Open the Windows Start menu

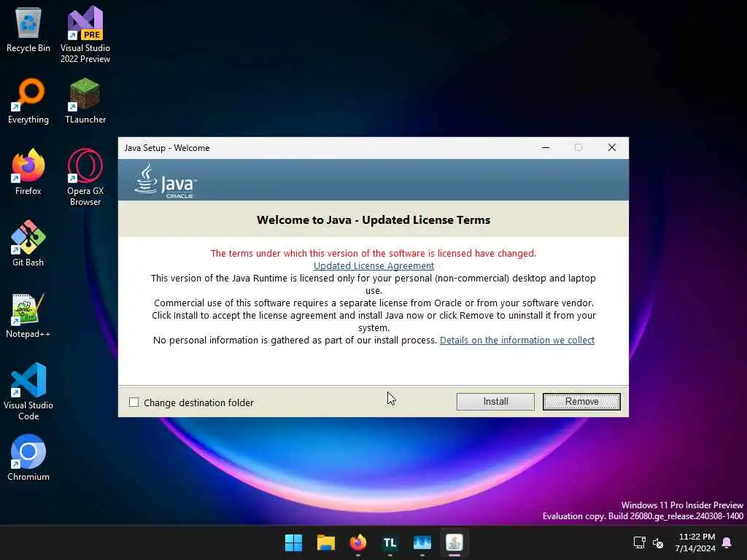point(293,542)
